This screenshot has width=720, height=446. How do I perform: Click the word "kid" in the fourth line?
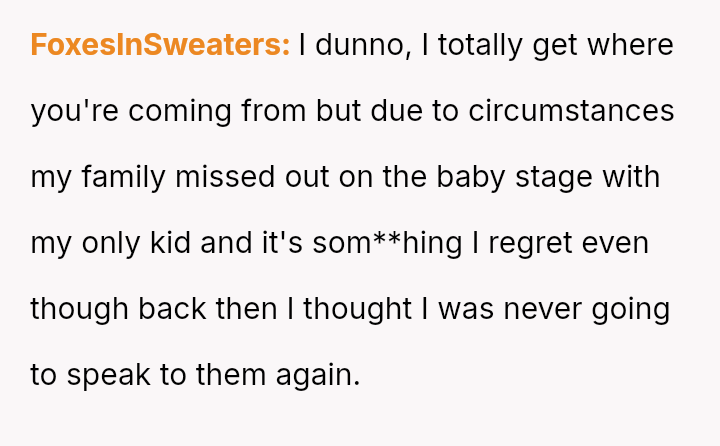(170, 243)
